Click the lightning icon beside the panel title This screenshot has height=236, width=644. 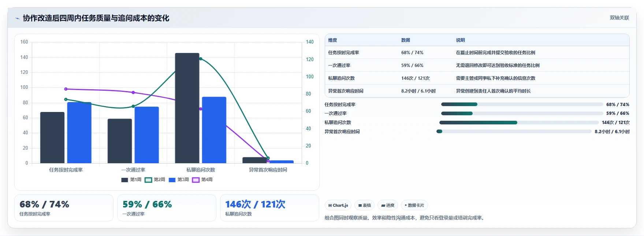coord(17,18)
